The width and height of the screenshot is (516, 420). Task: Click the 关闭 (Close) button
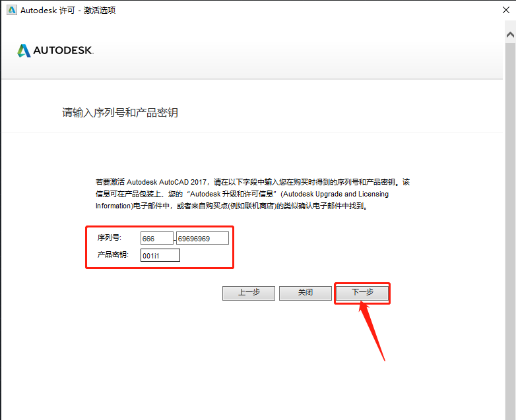tap(305, 293)
